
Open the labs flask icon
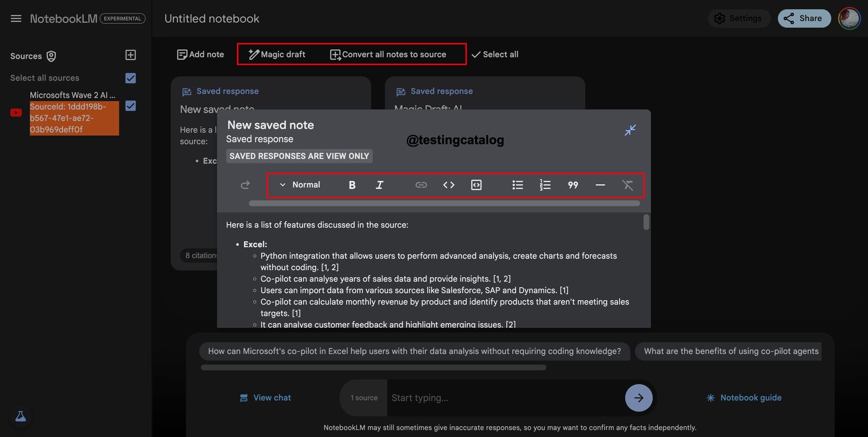20,417
